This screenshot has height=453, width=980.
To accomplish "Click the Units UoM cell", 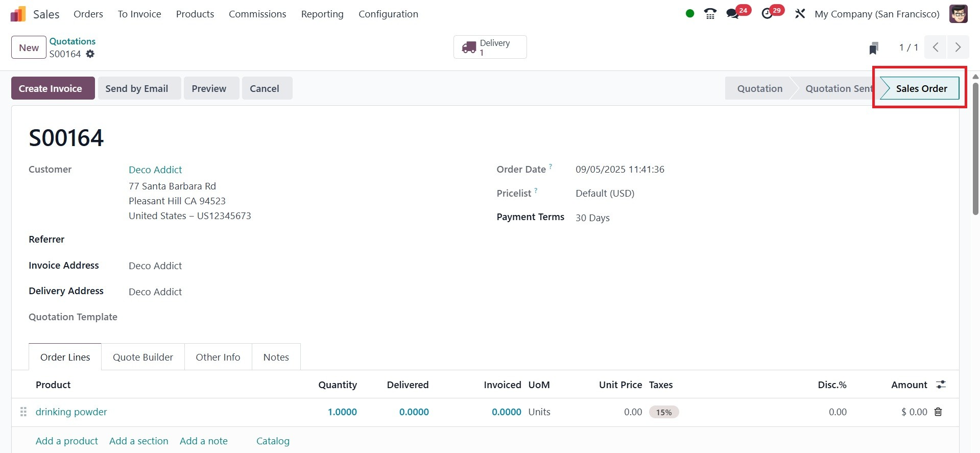I will [x=539, y=412].
